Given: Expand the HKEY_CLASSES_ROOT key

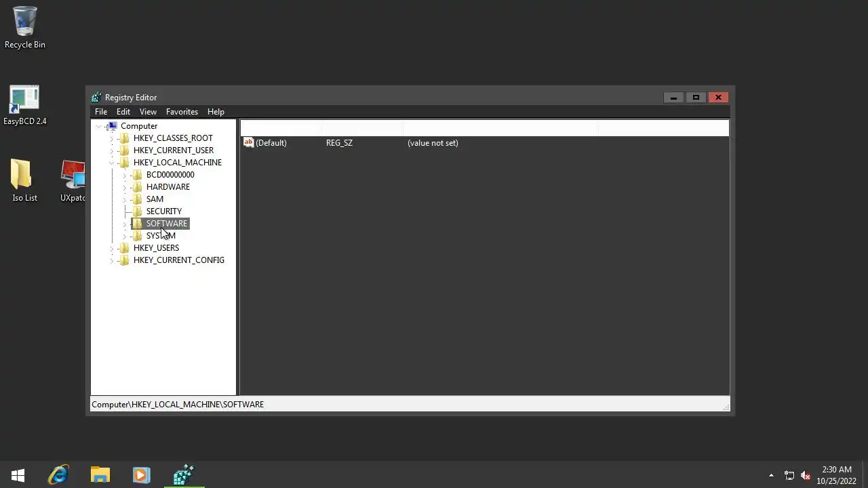Looking at the screenshot, I should [x=112, y=138].
